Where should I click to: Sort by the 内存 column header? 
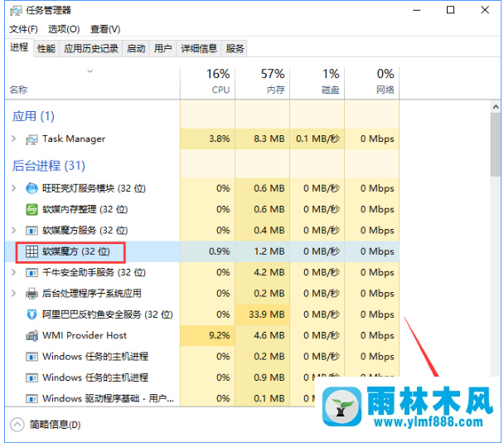(x=262, y=82)
